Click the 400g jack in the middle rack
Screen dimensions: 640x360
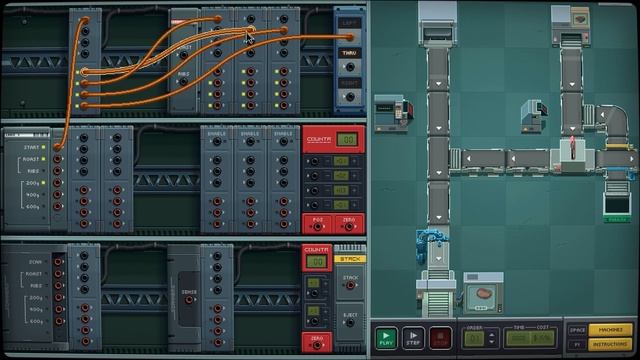(x=58, y=195)
